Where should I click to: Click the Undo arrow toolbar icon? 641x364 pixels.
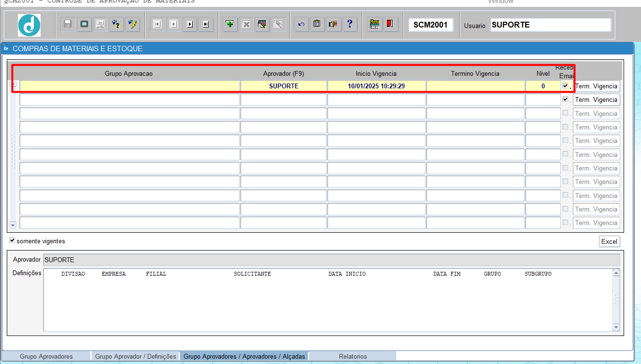(x=301, y=24)
